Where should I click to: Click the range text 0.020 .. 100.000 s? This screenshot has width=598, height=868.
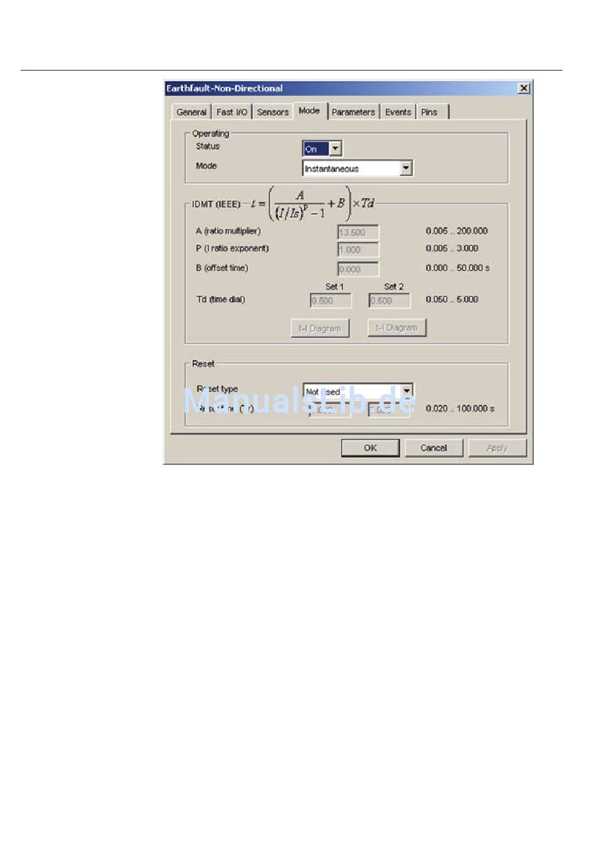[x=460, y=409]
